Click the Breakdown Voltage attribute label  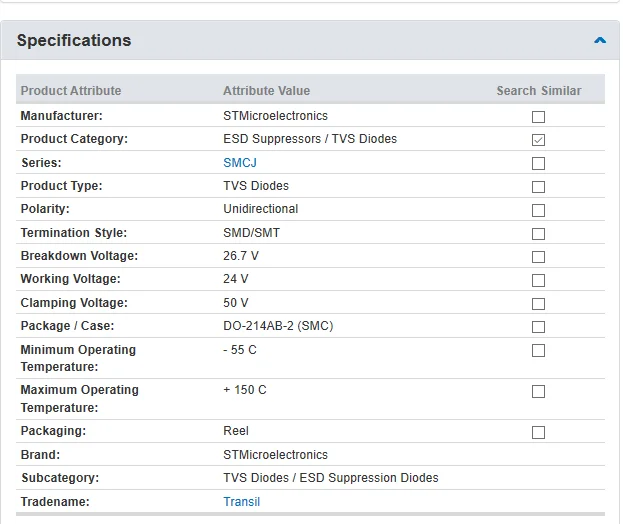coord(79,255)
